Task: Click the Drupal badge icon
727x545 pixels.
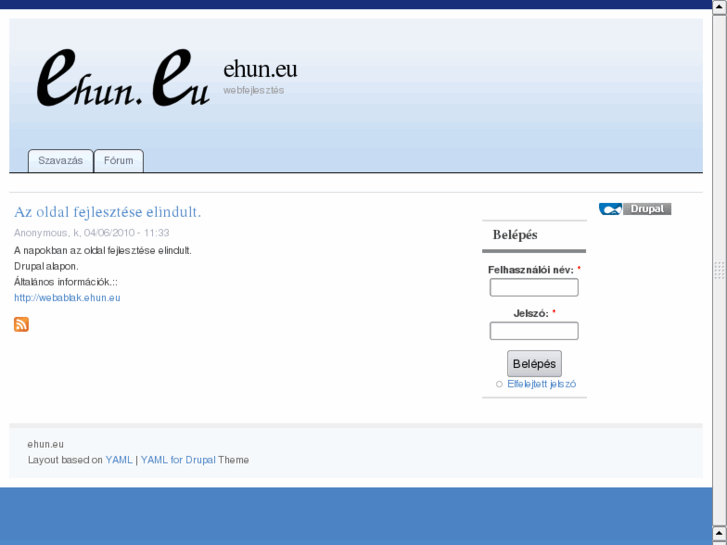Action: [x=635, y=209]
